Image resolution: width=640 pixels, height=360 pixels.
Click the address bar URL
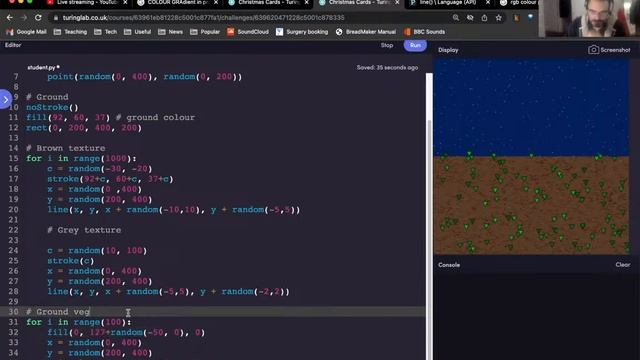pyautogui.click(x=203, y=18)
